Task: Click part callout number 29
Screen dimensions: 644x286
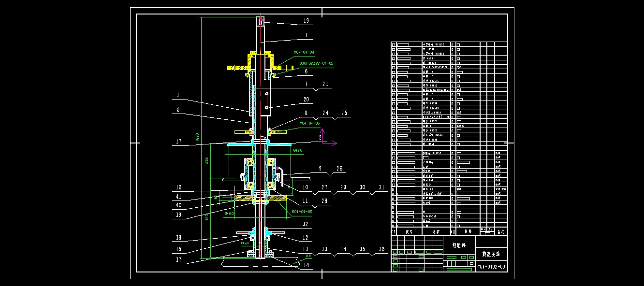Action: coord(343,187)
